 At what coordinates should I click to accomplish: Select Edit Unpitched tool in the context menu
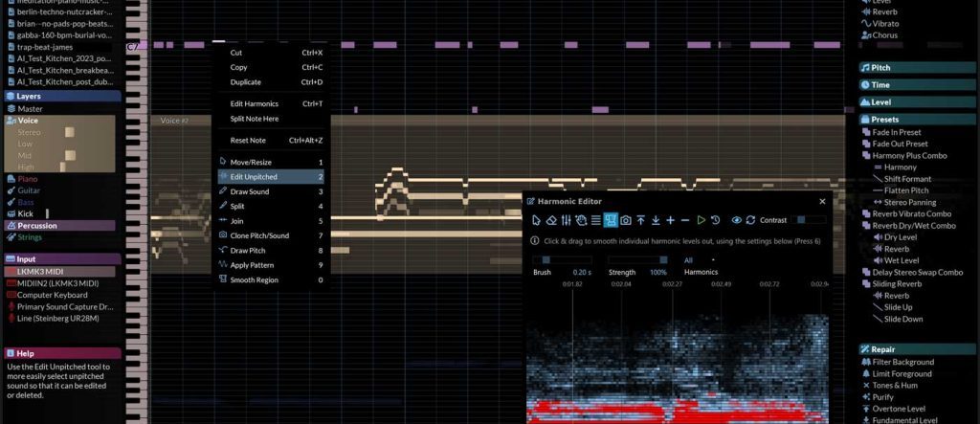coord(271,177)
